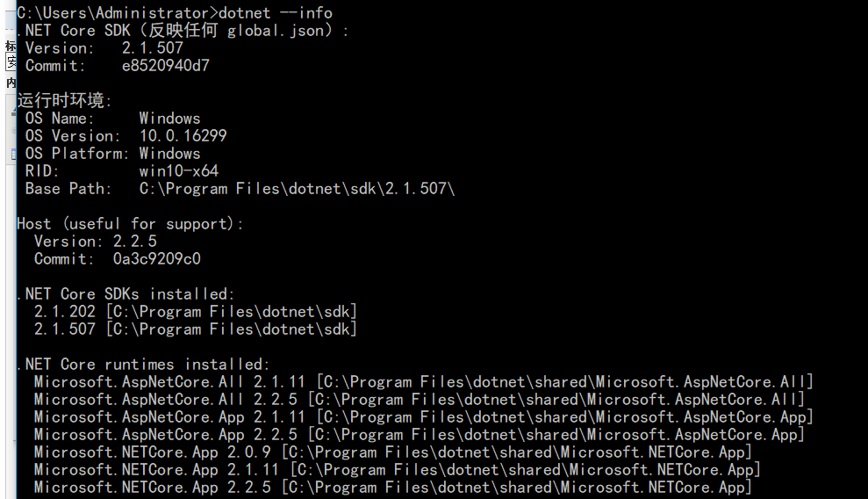The height and width of the screenshot is (499, 868).
Task: Click the '.NET Core SDKs installed' heading
Action: click(x=126, y=293)
